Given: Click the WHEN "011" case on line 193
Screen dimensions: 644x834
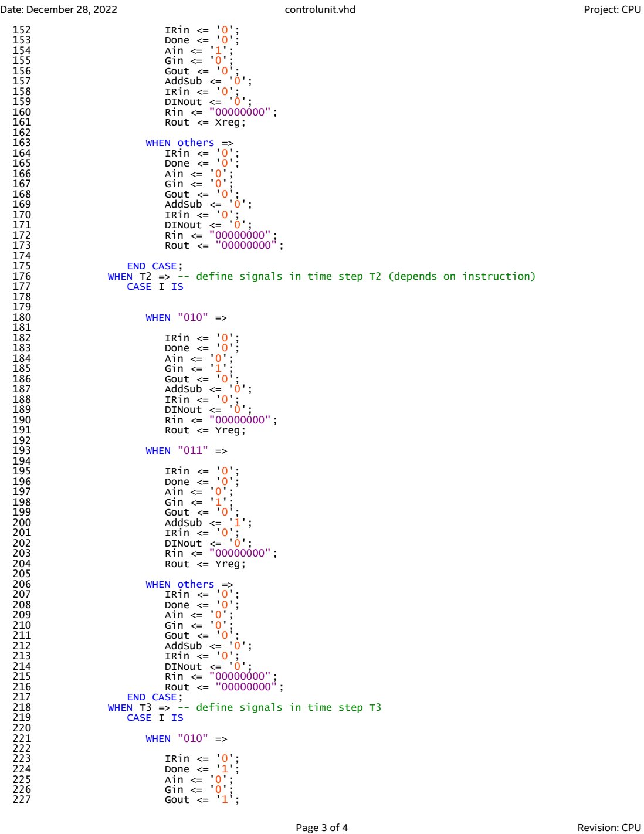Looking at the screenshot, I should pyautogui.click(x=185, y=452).
